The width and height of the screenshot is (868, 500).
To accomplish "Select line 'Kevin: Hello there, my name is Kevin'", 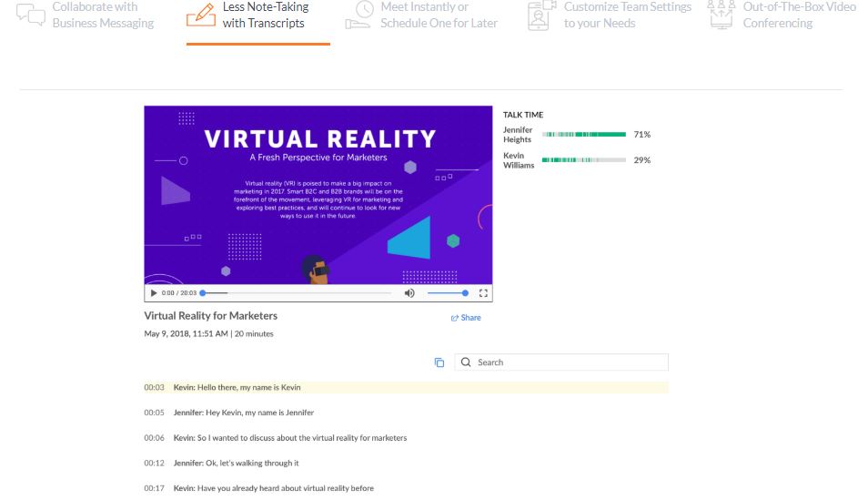I will (x=237, y=387).
